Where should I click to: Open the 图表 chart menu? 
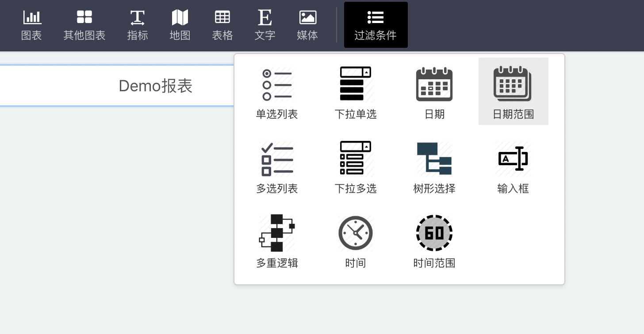tap(31, 25)
